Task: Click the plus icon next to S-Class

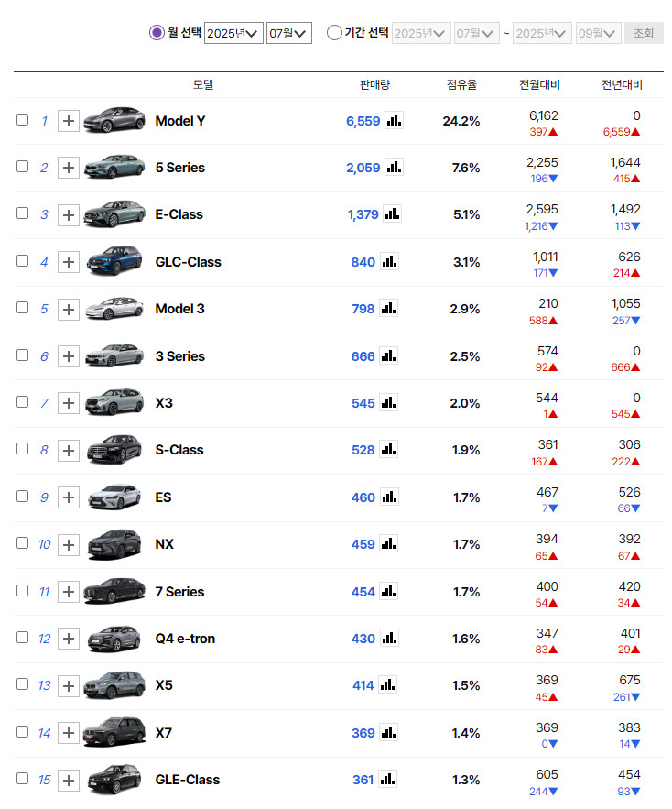Action: [x=69, y=450]
